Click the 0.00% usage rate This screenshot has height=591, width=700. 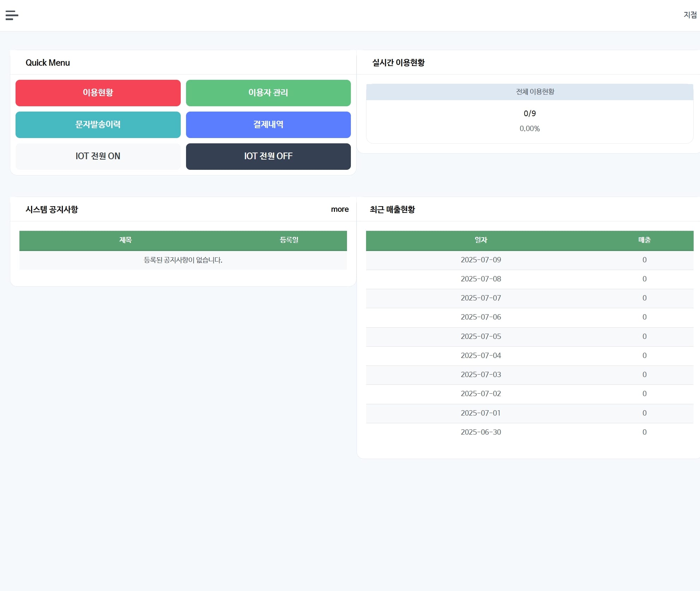530,129
